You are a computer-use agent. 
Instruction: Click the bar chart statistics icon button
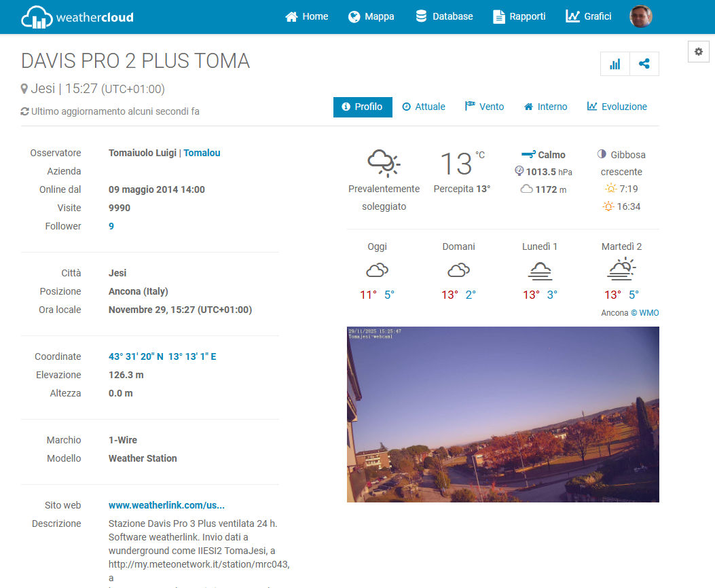click(x=615, y=64)
